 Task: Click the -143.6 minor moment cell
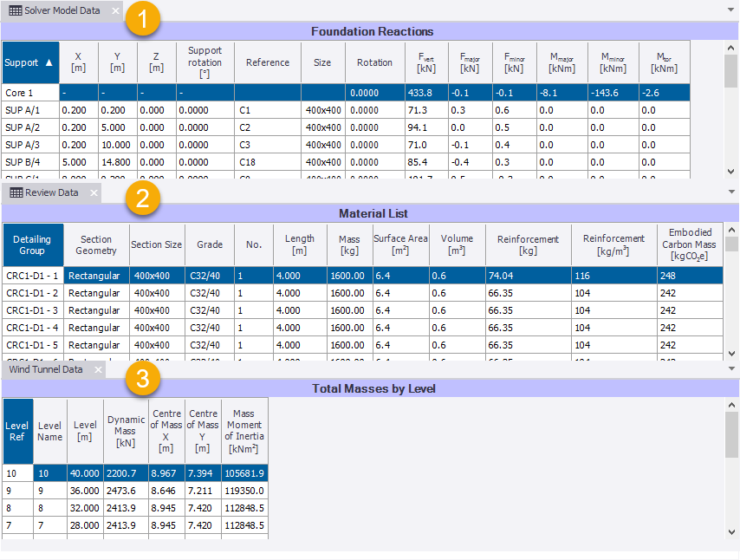pos(613,93)
